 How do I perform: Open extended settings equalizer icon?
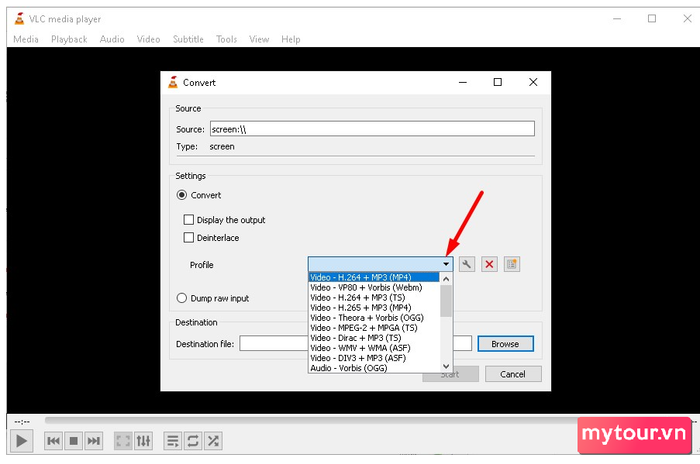[143, 440]
